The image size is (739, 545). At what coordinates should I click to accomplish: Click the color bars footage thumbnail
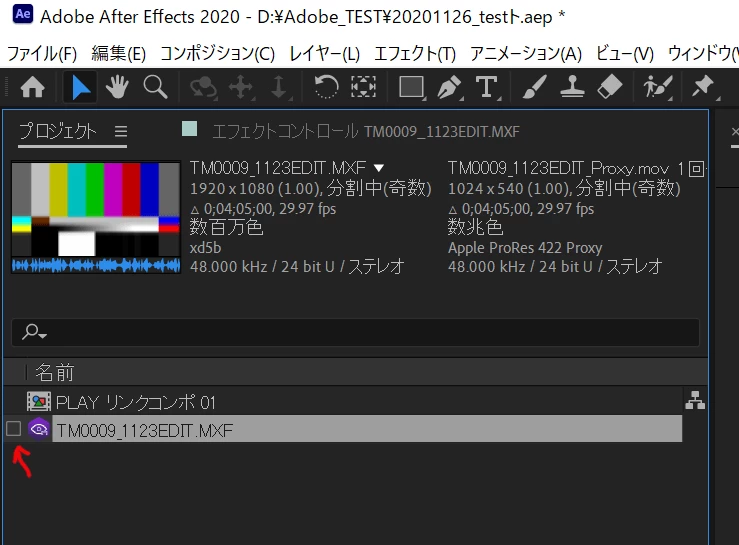[96, 217]
